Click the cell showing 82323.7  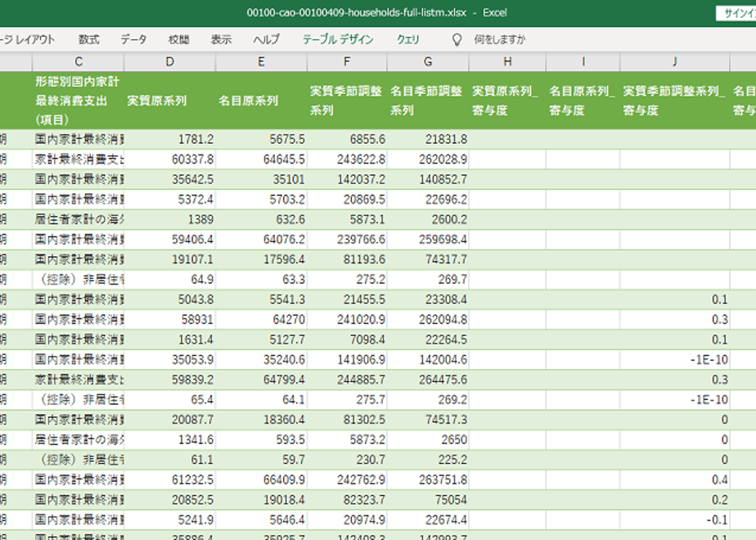click(347, 499)
